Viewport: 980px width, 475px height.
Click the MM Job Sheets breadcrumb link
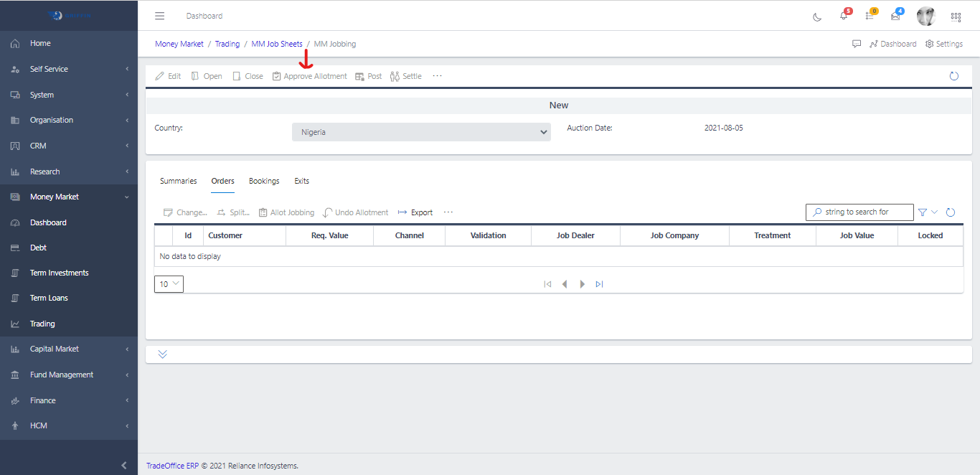click(x=277, y=44)
